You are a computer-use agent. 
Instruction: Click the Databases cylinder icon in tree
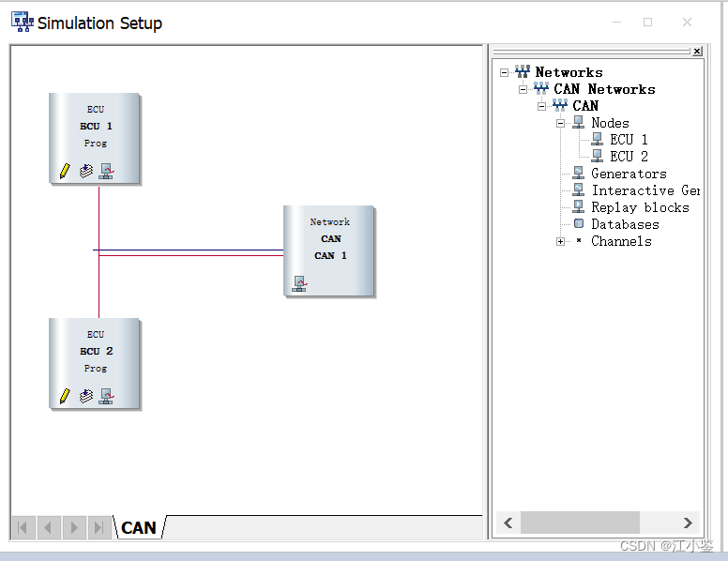[579, 223]
